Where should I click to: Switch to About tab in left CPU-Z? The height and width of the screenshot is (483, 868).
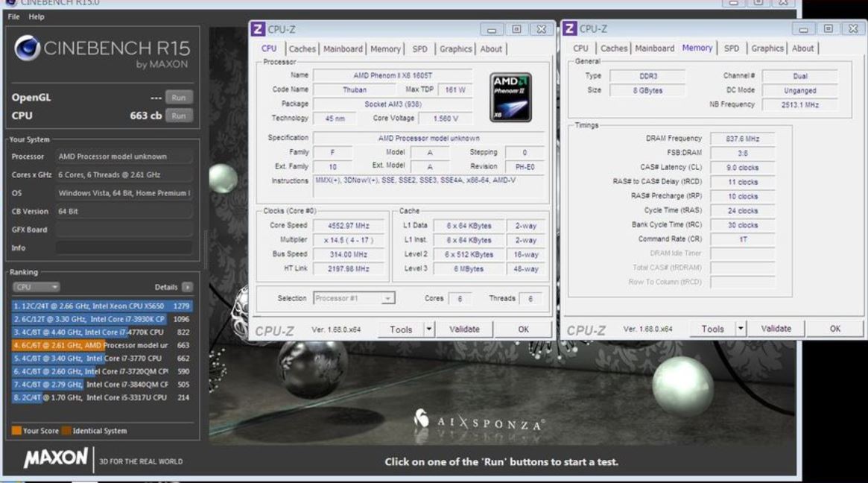(491, 48)
